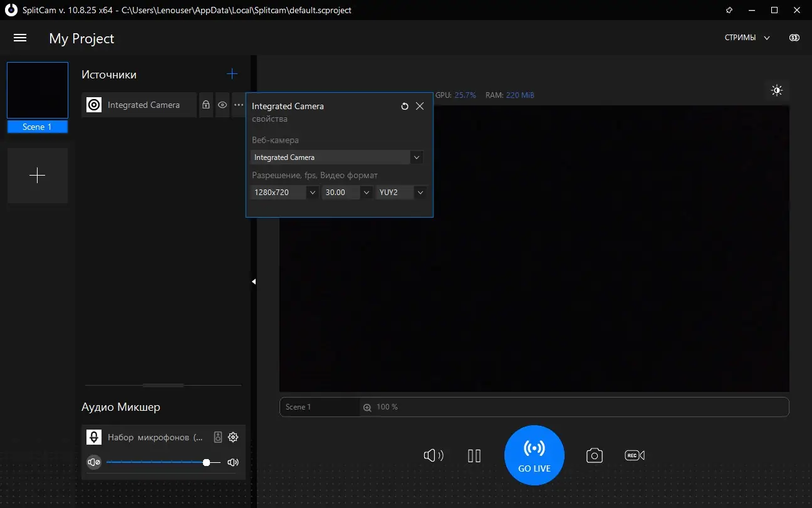Lock the Integrated Camera source

pyautogui.click(x=206, y=105)
